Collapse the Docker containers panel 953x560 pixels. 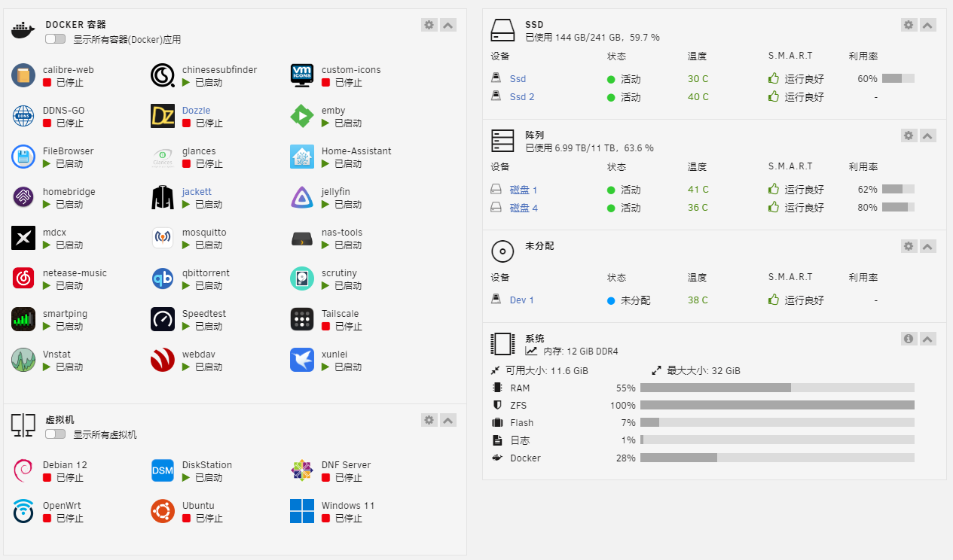448,25
